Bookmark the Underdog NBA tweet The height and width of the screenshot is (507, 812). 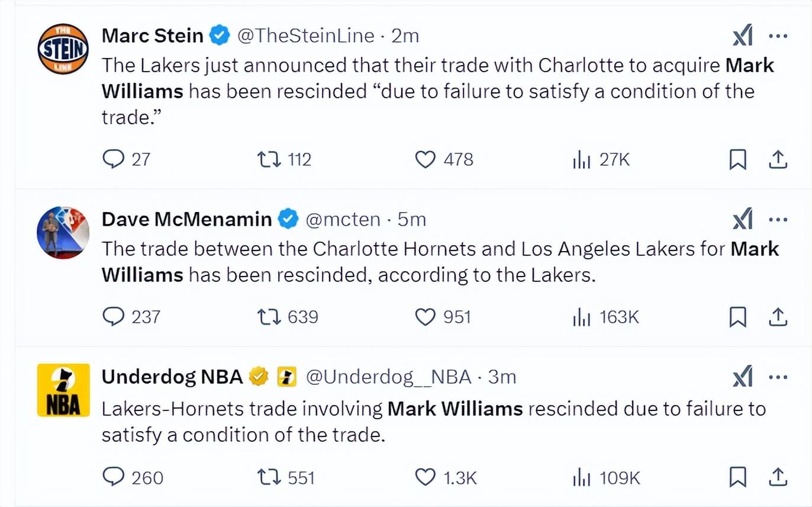(x=737, y=477)
